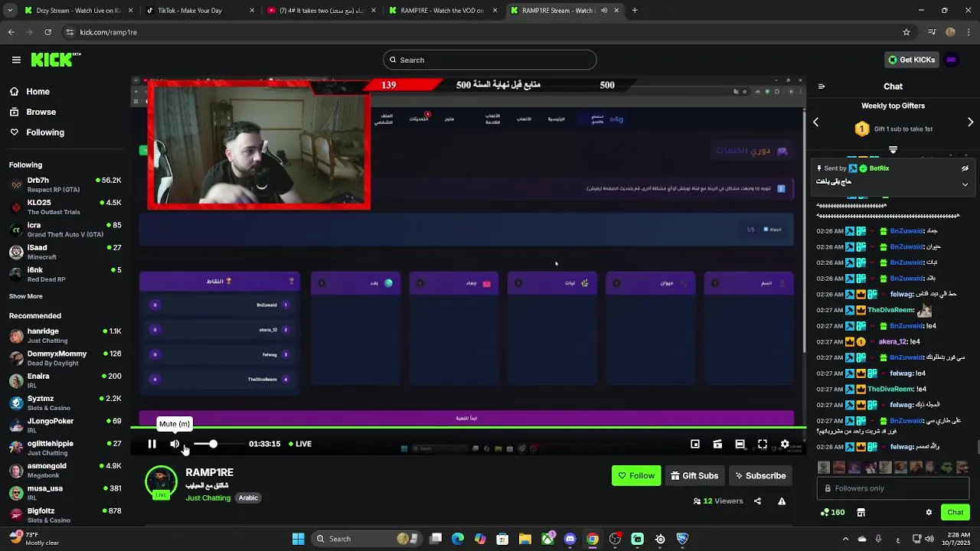Open File Explorer from taskbar
This screenshot has height=551, width=980.
coord(525,539)
